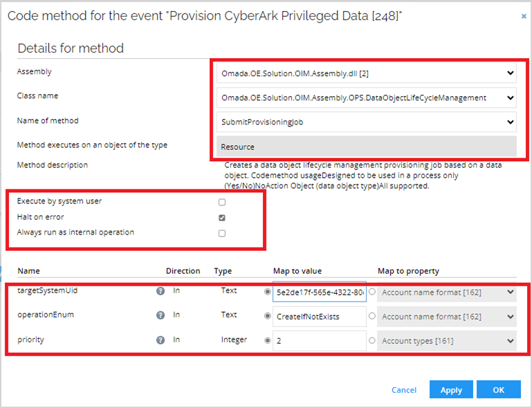The width and height of the screenshot is (532, 408).
Task: Edit the priority value field
Action: pos(319,341)
